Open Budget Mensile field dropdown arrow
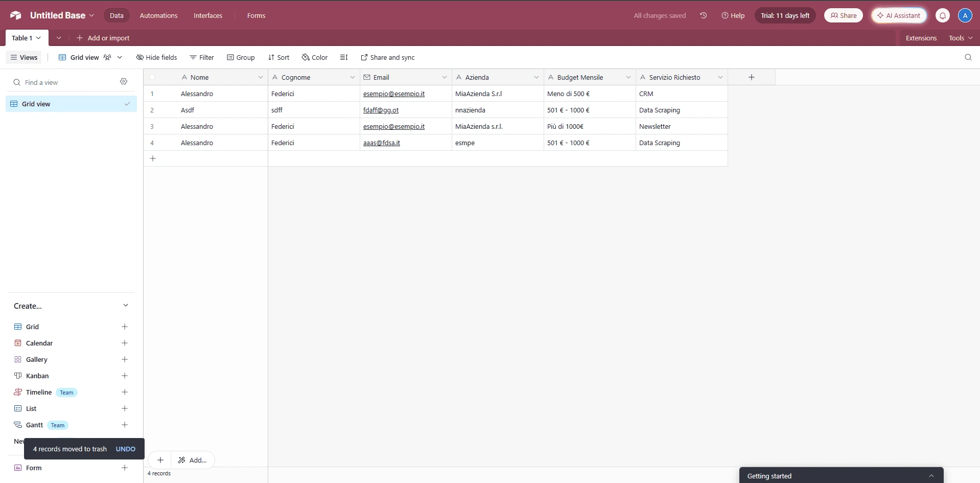Image resolution: width=980 pixels, height=483 pixels. [x=628, y=77]
